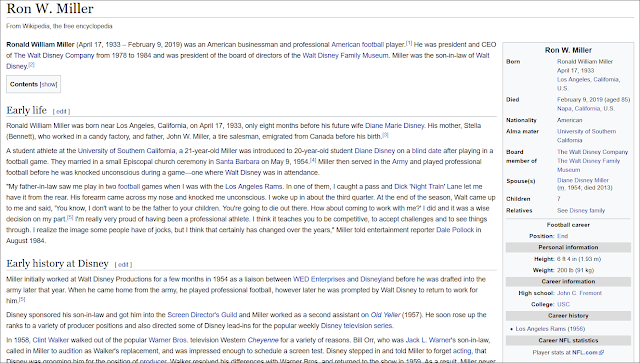640x363 pixels.
Task: Open the Santa Barbara link
Action: (x=237, y=162)
